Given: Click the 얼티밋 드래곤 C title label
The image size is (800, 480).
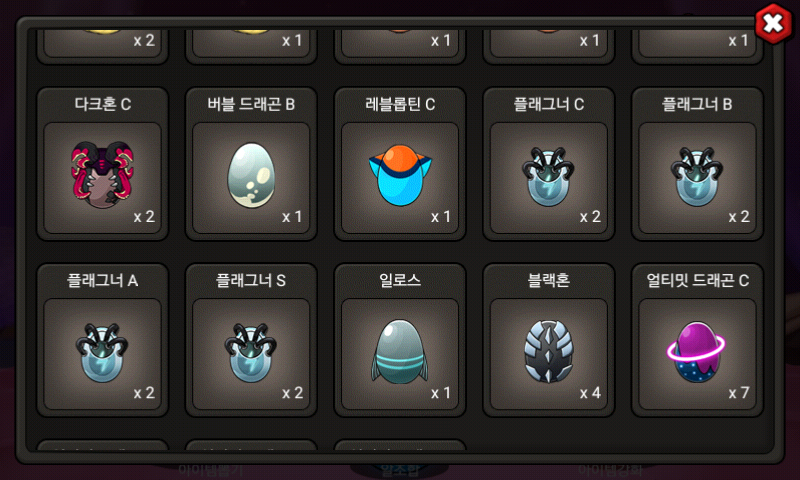Looking at the screenshot, I should [697, 280].
